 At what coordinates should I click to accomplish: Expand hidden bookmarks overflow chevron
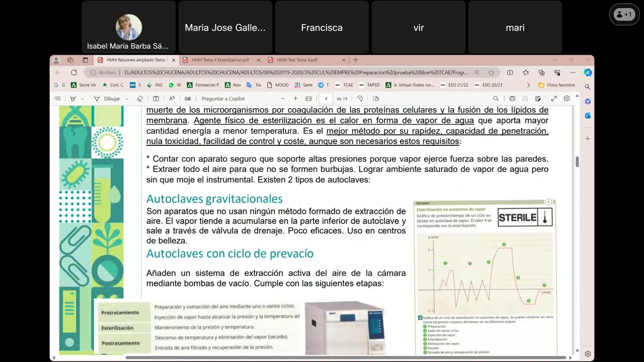pos(528,85)
